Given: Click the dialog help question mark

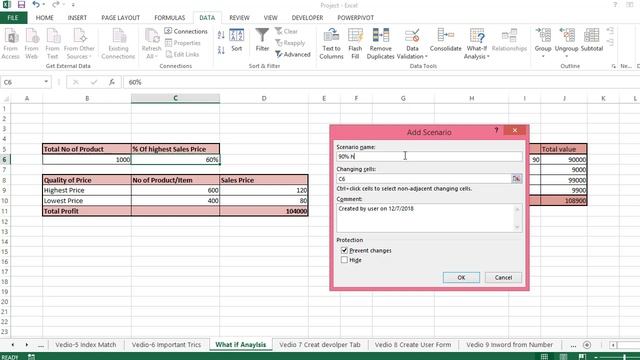Looking at the screenshot, I should (496, 131).
